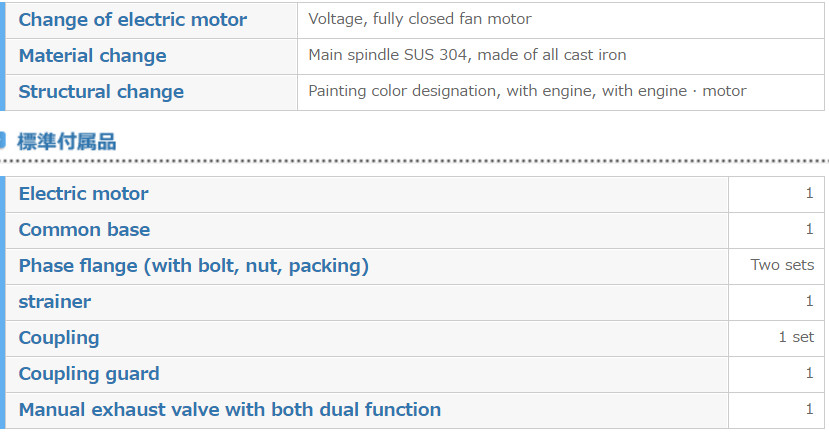This screenshot has height=433, width=829.
Task: Click the "Common base" row label
Action: pyautogui.click(x=85, y=230)
